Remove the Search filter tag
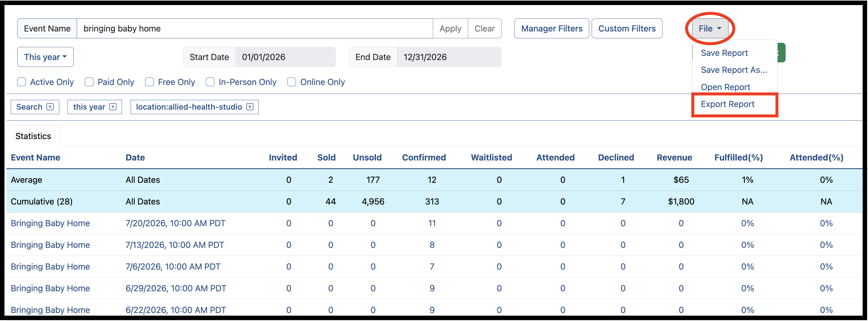The height and width of the screenshot is (321, 868). pyautogui.click(x=50, y=107)
